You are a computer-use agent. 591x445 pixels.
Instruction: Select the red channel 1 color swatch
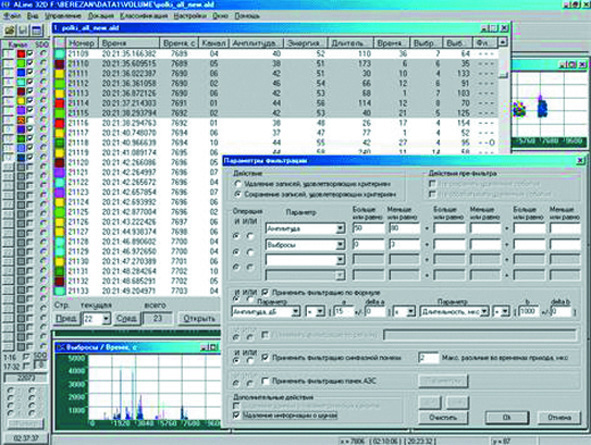click(x=21, y=54)
